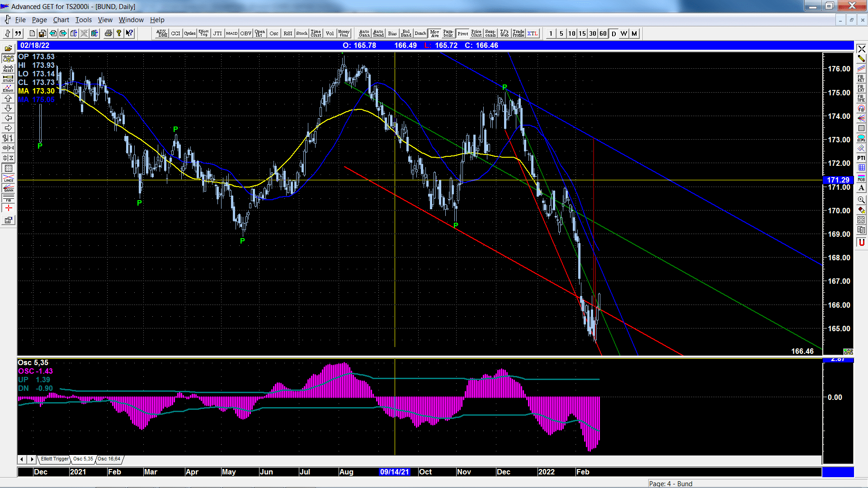The height and width of the screenshot is (488, 868).
Task: Click the left arrow in left sidebar
Action: click(8, 118)
